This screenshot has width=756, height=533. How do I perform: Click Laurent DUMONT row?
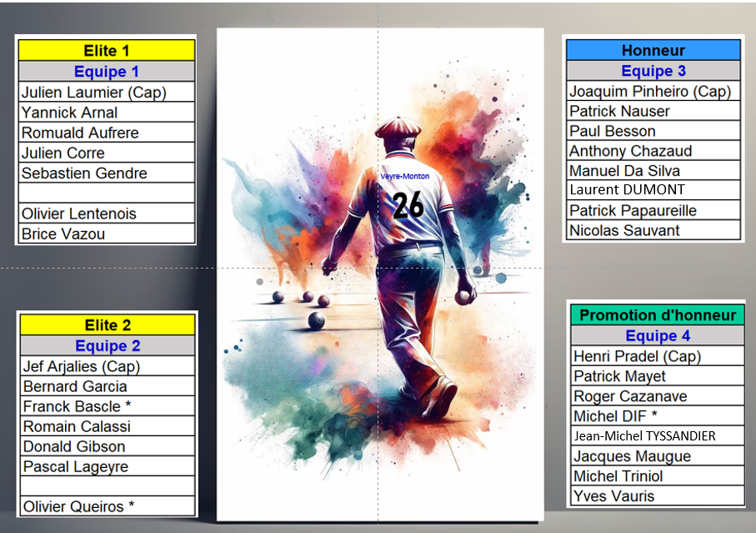653,190
